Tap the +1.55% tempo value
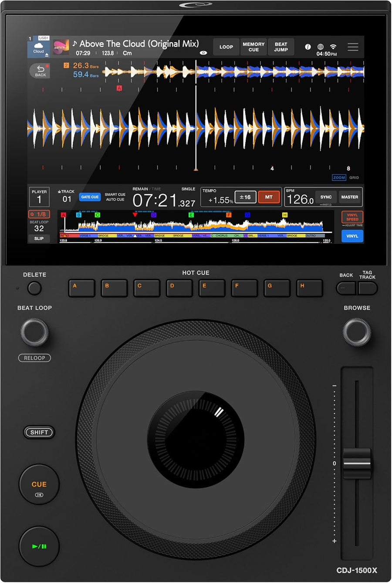The image size is (392, 583). 220,200
